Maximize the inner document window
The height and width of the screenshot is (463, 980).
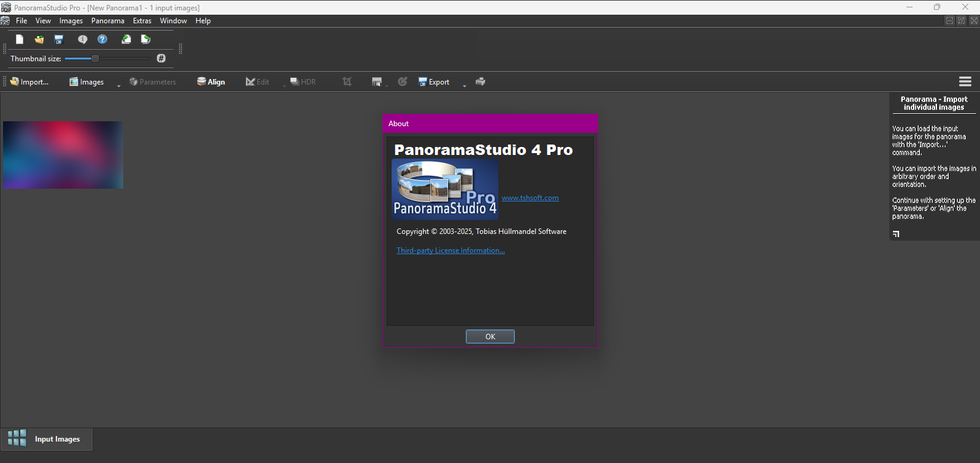962,21
